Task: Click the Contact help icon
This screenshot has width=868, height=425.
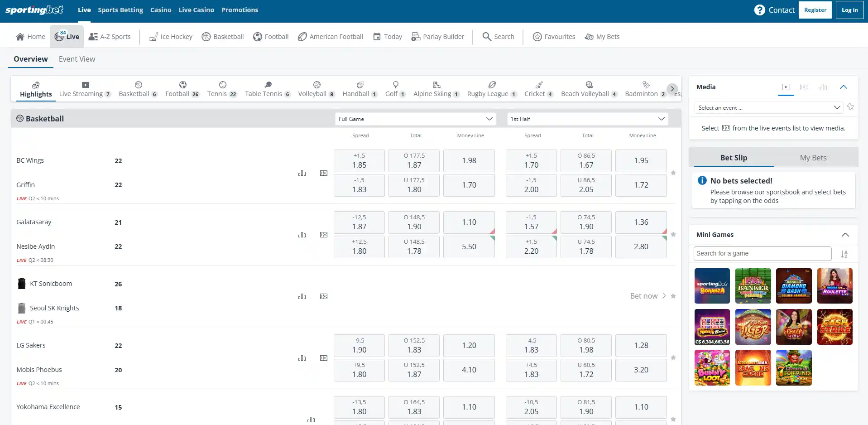Action: pyautogui.click(x=759, y=10)
